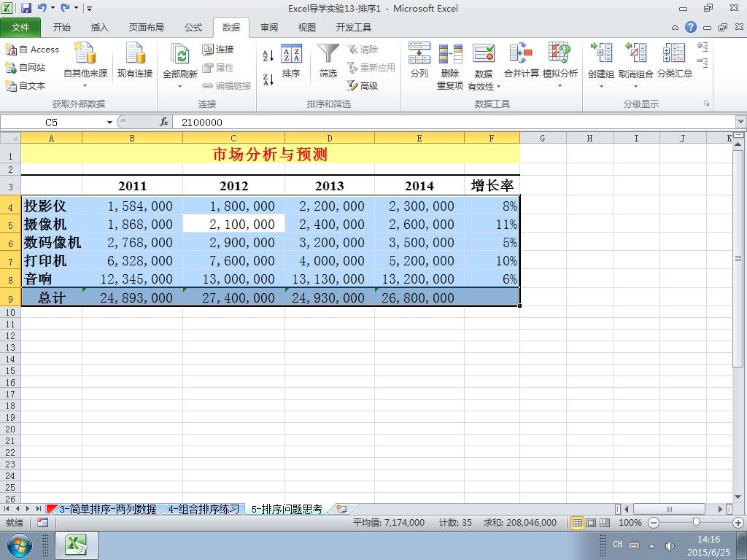The width and height of the screenshot is (747, 560).
Task: Switch to the 页面布局 tab
Action: pos(146,28)
